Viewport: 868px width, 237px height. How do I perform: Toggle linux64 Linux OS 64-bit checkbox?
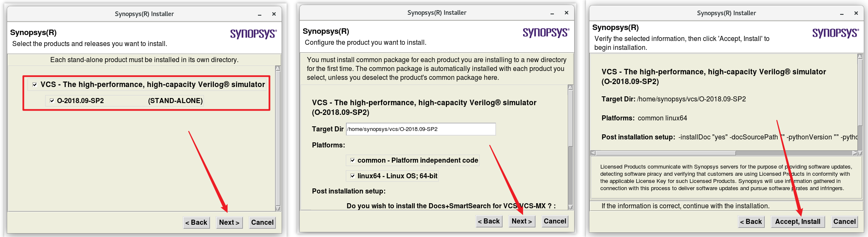[x=353, y=176]
